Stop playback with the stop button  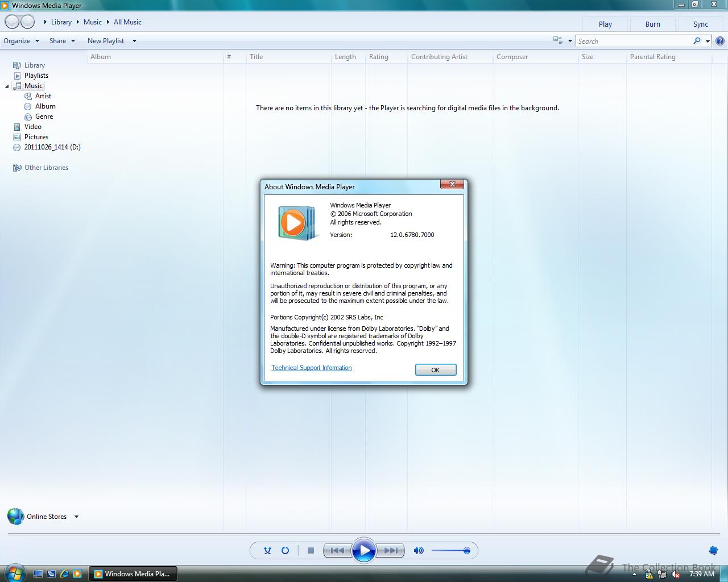[x=311, y=550]
